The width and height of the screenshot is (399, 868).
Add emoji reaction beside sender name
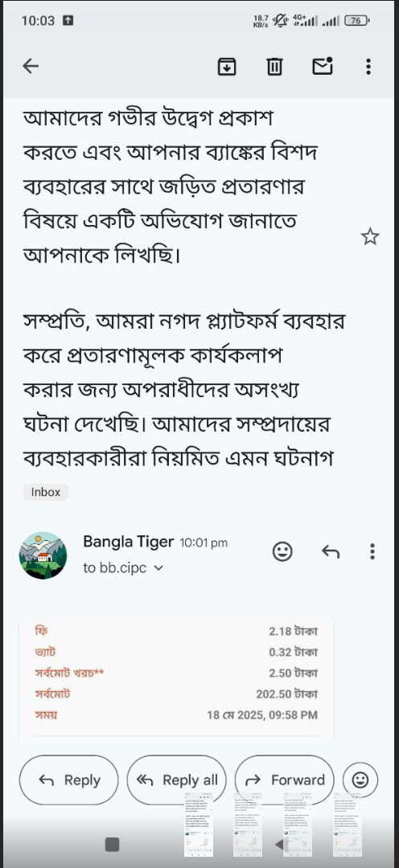coord(282,551)
